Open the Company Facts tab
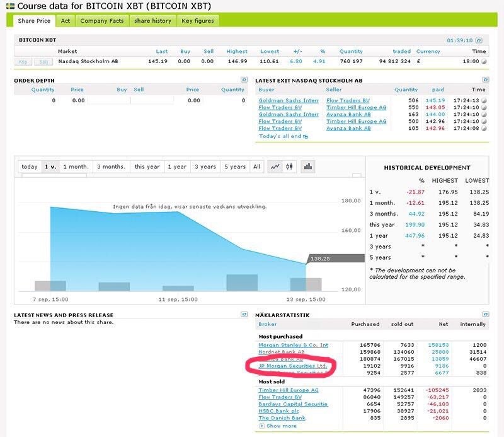The image size is (504, 437). [101, 21]
